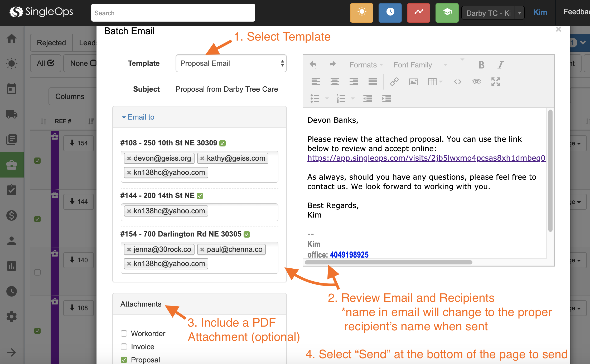The image size is (590, 364).
Task: Align text left in editor
Action: [x=316, y=82]
